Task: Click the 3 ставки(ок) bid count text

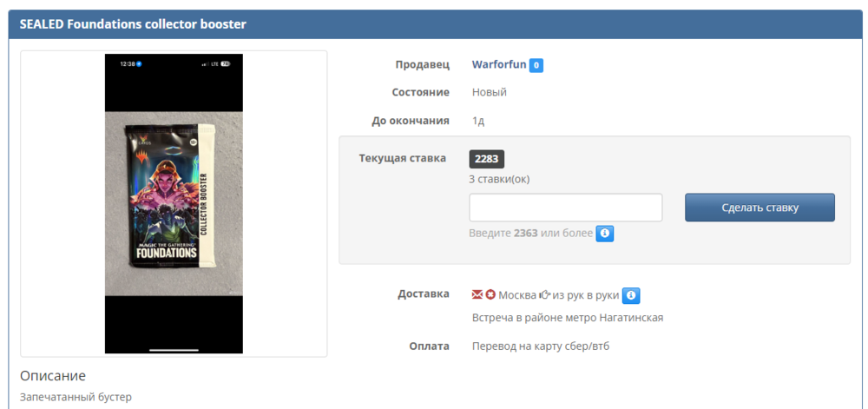Action: [x=499, y=180]
